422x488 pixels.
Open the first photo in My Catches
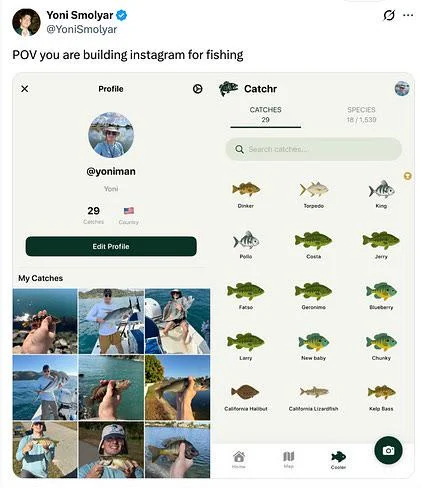tap(45, 321)
